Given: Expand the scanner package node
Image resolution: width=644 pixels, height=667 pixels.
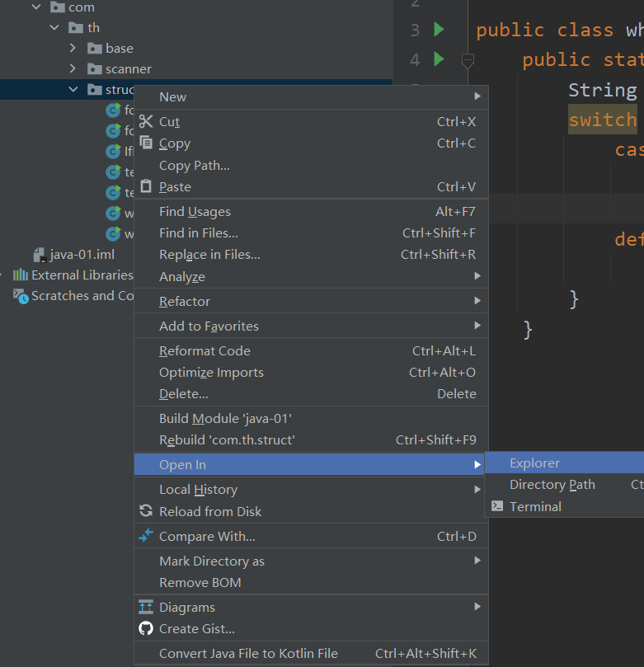Looking at the screenshot, I should point(73,68).
